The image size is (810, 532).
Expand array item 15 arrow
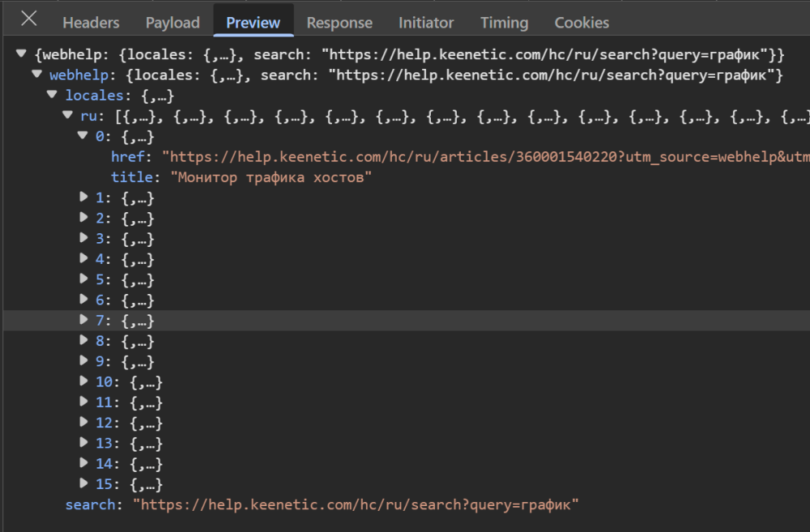point(83,483)
